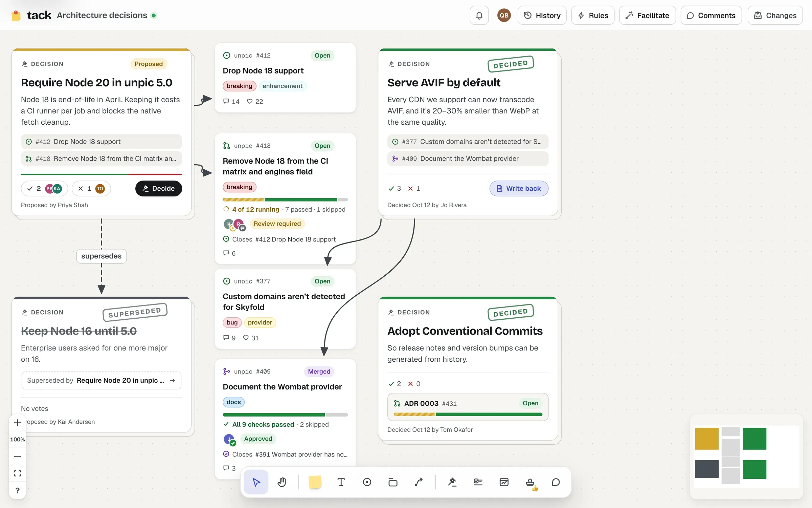The height and width of the screenshot is (508, 812).
Task: Open the QB user avatar
Action: coord(504,15)
